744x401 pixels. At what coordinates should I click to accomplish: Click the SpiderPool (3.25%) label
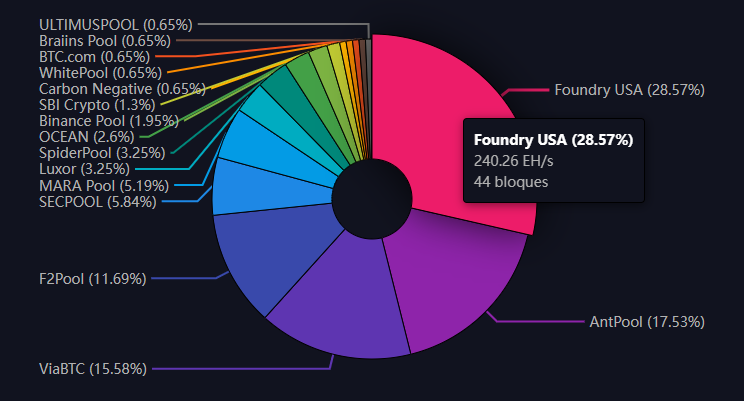pos(102,153)
